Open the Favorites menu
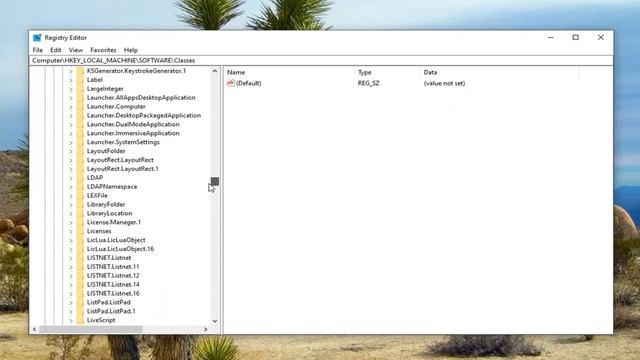The height and width of the screenshot is (360, 640). pos(103,50)
